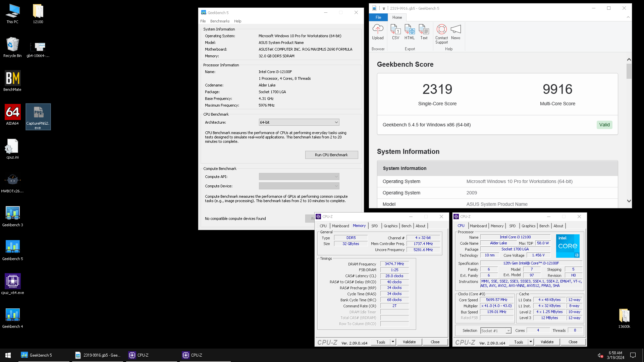Click Single-Core Score value 2319
Screen dimensions: 644x362
tap(437, 89)
